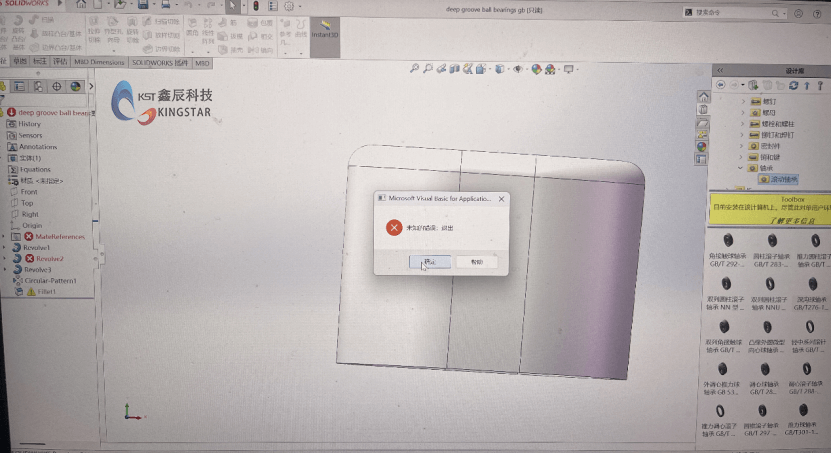Click the Back arrow in design library
This screenshot has width=831, height=453.
(720, 85)
